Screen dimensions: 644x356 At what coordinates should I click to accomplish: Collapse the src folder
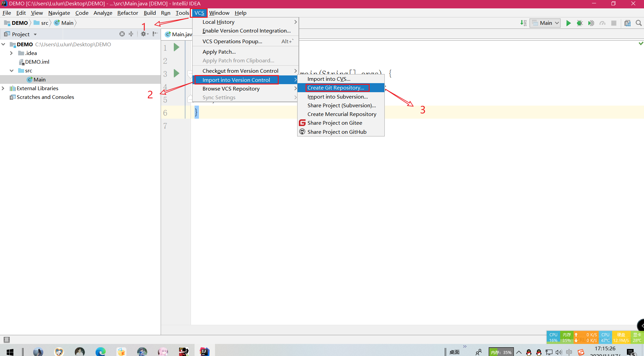11,70
